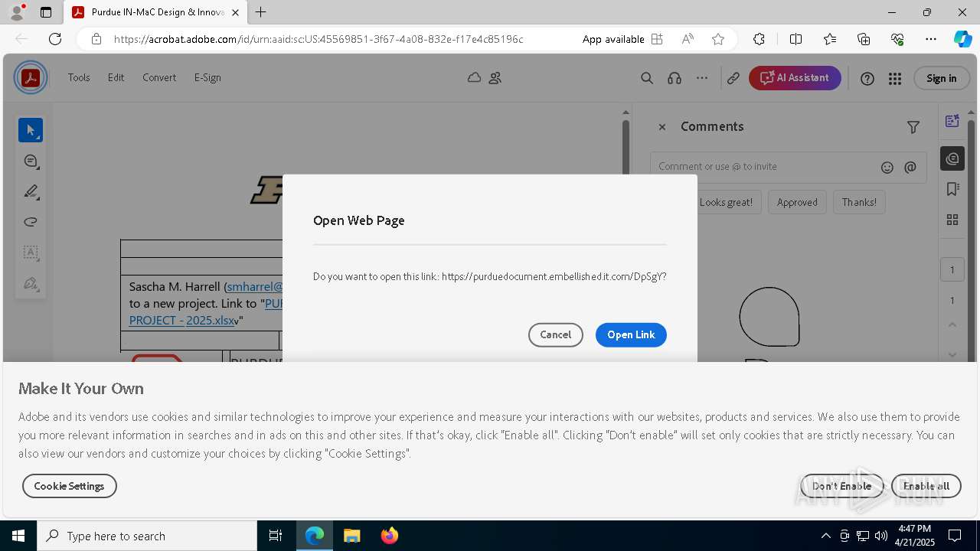Screen dimensions: 980x551
Task: Open File Explorer from the taskbar
Action: [x=351, y=536]
